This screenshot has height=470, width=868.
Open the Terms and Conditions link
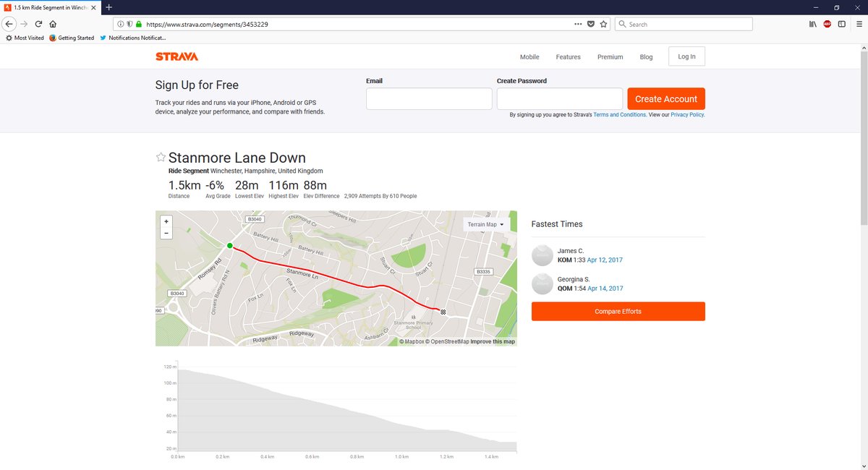pyautogui.click(x=620, y=115)
